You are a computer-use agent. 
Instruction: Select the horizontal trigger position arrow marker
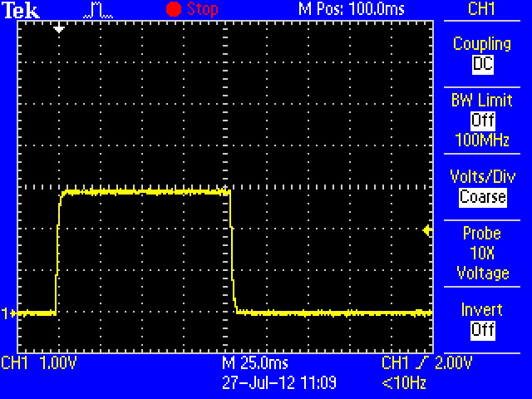(x=59, y=28)
